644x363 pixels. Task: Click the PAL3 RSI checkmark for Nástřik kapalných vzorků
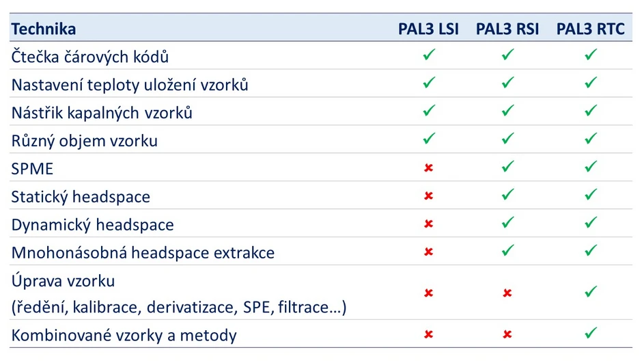(507, 110)
